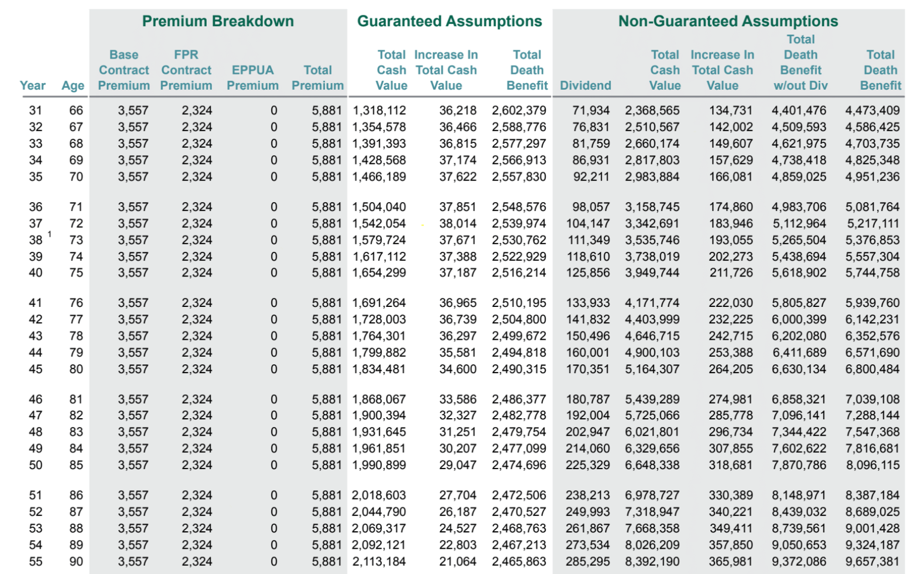Screen dimensions: 924x574
Task: Click cash value 1,931,645 in year 48
Action: [x=379, y=432]
